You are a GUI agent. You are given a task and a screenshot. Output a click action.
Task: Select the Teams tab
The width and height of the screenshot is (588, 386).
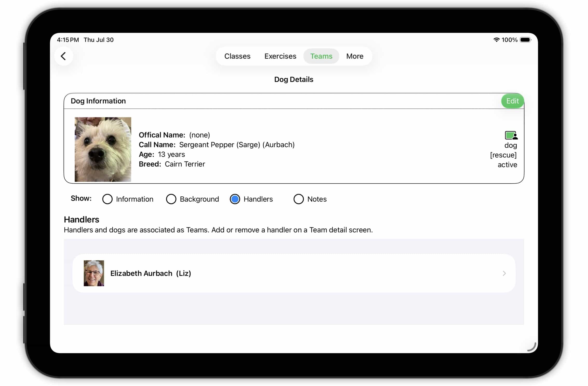(x=321, y=56)
